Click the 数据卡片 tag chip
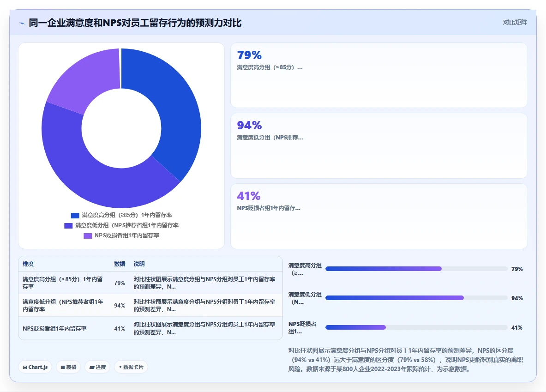This screenshot has height=392, width=546. [131, 367]
